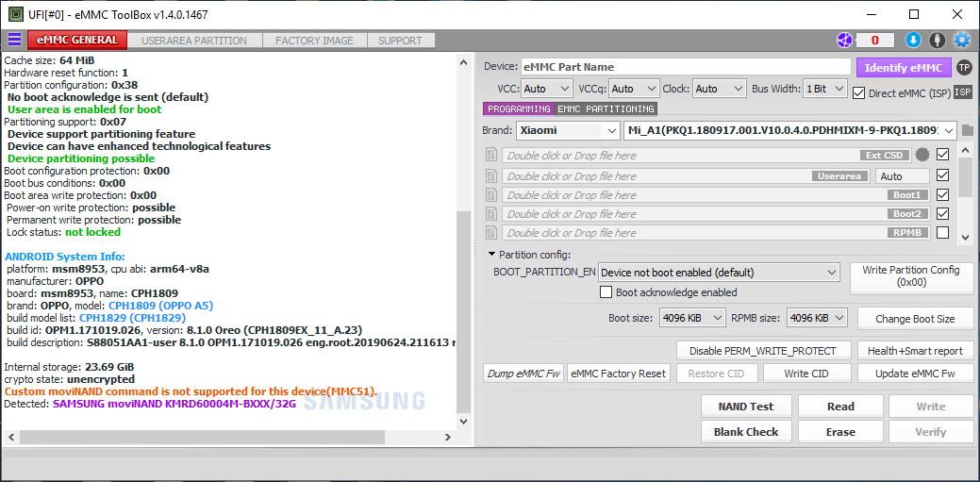Click the eMMC Part Name device field
Image resolution: width=980 pixels, height=482 pixels.
click(x=685, y=67)
